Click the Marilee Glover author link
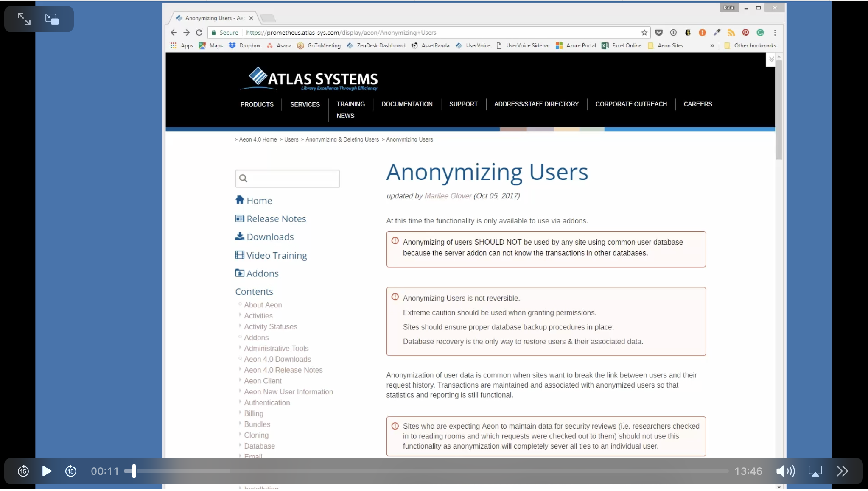 pyautogui.click(x=448, y=196)
